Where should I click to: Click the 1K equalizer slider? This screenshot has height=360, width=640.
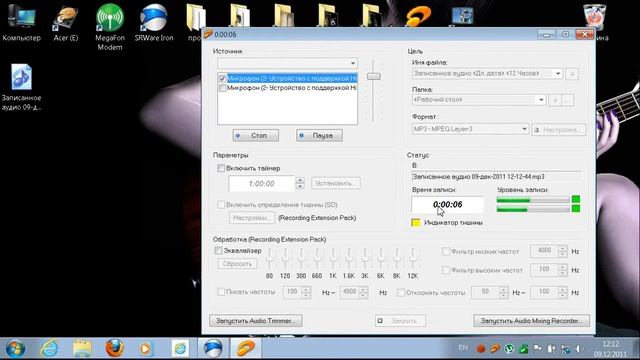(333, 260)
